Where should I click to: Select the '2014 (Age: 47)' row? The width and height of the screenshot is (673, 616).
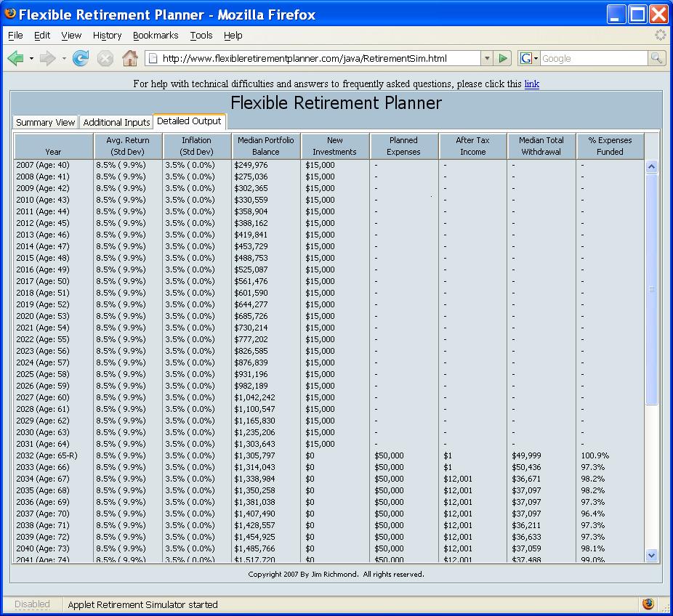[329, 246]
